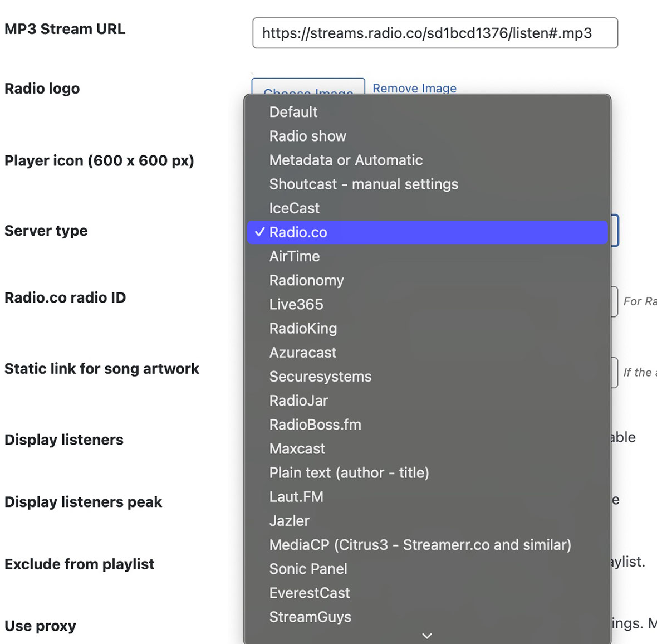Select the Azuracast entry
The image size is (657, 644).
coord(303,352)
